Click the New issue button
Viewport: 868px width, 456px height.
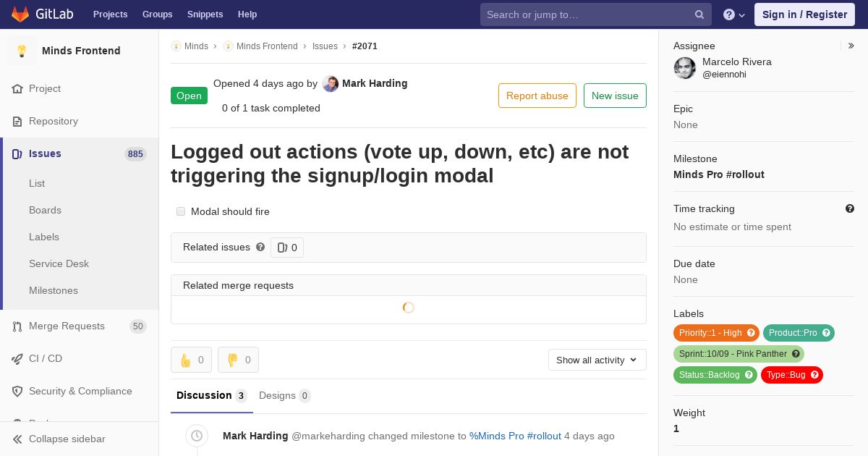coord(615,96)
